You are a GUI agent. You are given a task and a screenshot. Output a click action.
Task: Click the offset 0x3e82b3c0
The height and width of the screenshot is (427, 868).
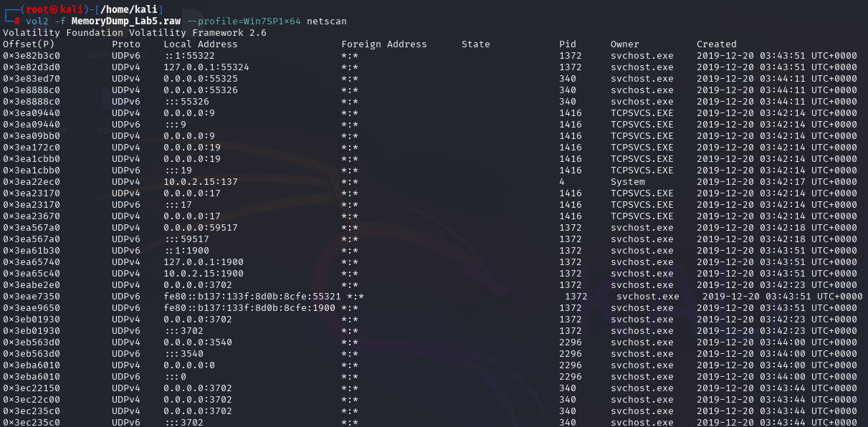pyautogui.click(x=31, y=56)
